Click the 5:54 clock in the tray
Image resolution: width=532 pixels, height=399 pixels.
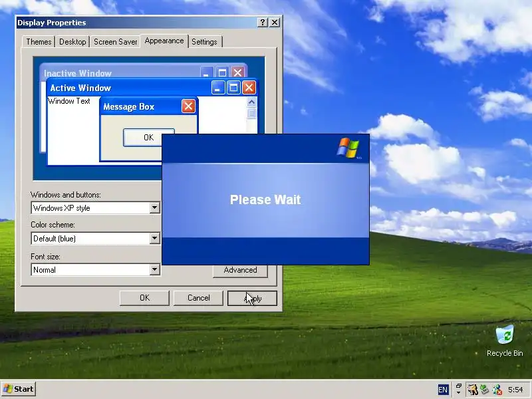[515, 390]
